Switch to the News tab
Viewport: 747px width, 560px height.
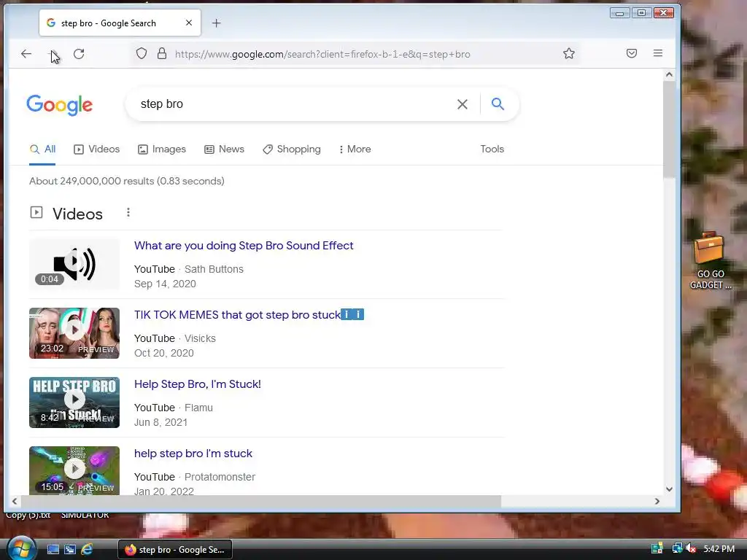point(225,149)
